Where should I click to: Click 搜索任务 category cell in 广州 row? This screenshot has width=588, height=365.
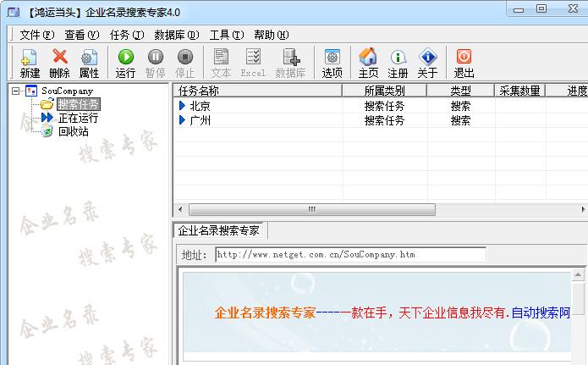pos(384,120)
